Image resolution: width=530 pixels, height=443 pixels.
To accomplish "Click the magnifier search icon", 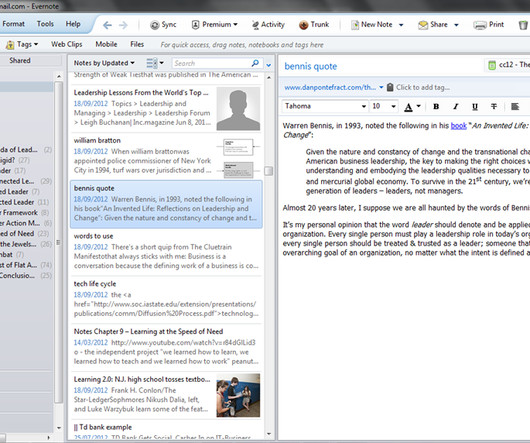I will coord(255,63).
